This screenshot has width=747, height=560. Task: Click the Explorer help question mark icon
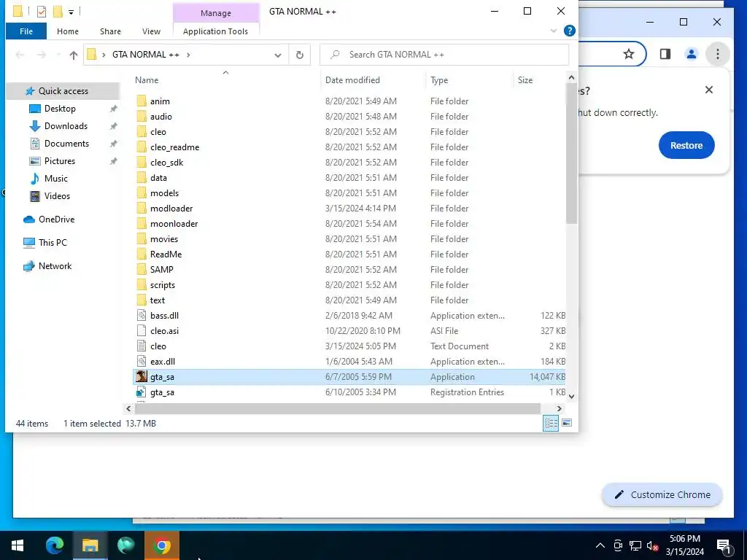tap(569, 31)
